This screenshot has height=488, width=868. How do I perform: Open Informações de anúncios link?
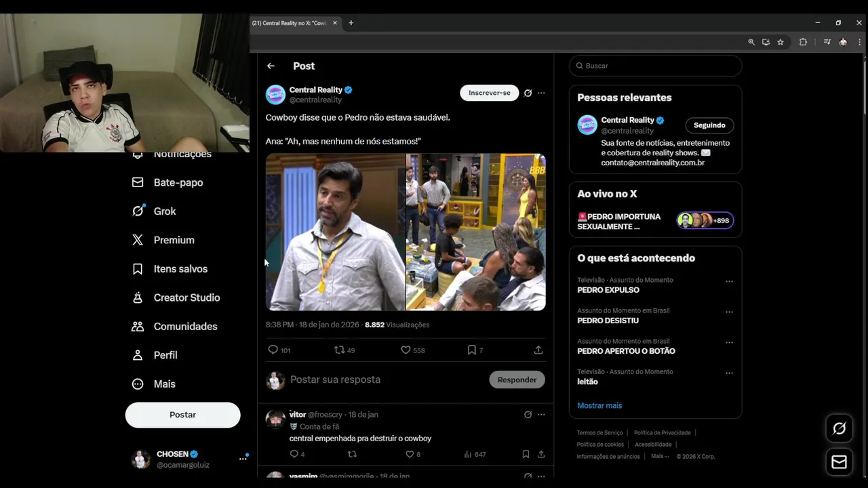click(608, 456)
